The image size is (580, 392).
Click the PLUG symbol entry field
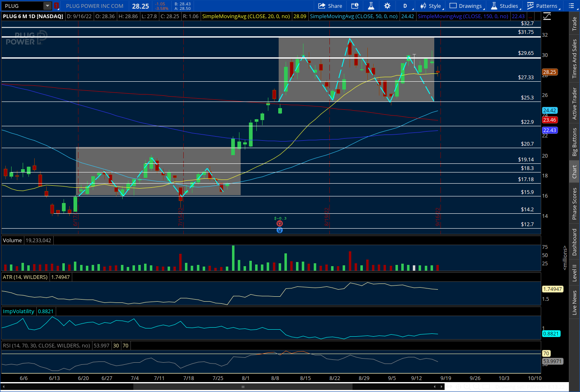pyautogui.click(x=22, y=6)
